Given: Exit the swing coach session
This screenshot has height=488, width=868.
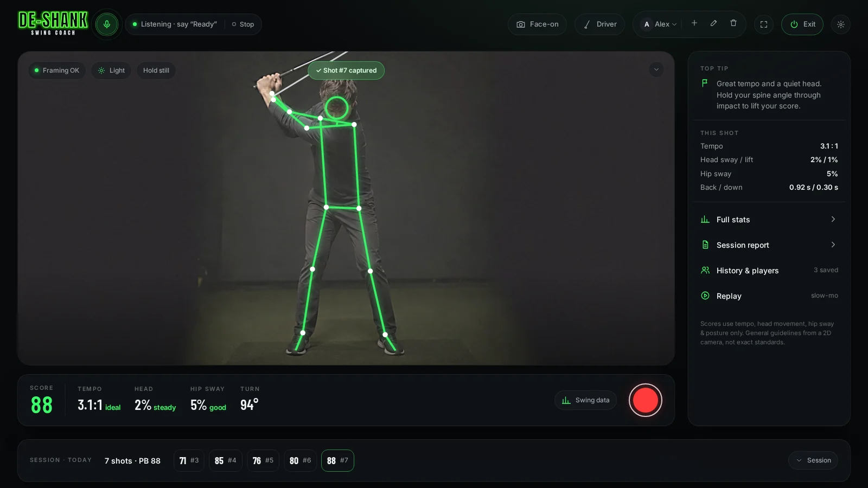Looking at the screenshot, I should (x=802, y=24).
